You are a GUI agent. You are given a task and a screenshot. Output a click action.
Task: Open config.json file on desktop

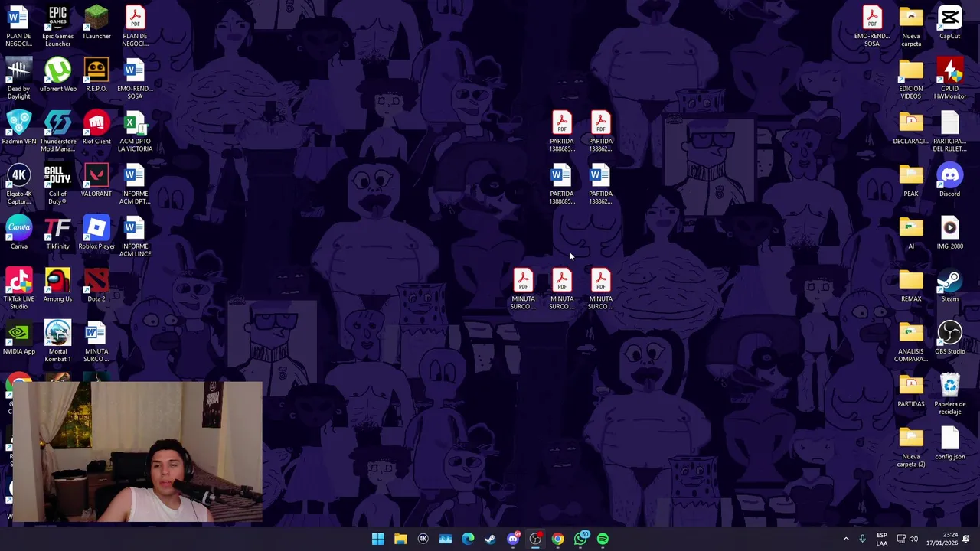pos(949,444)
